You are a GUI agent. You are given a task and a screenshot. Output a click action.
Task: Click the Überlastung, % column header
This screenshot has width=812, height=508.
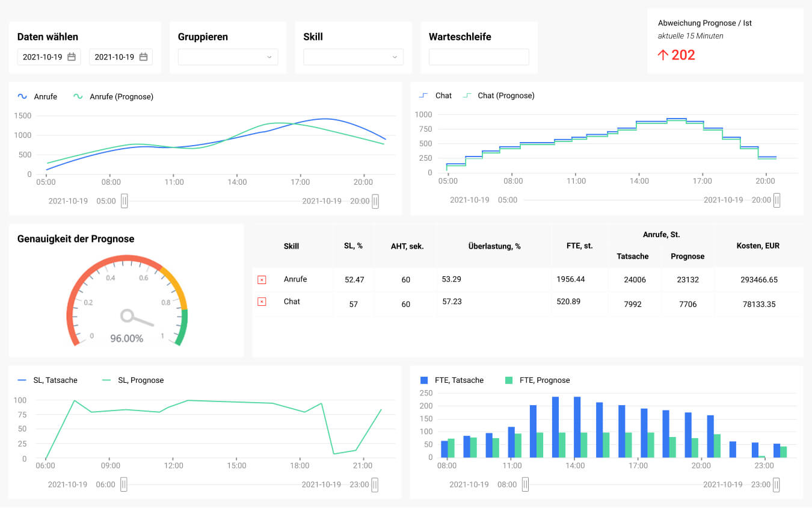[494, 246]
